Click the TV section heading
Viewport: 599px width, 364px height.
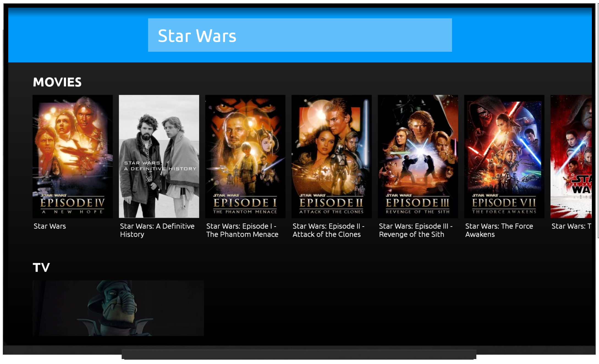pos(41,268)
